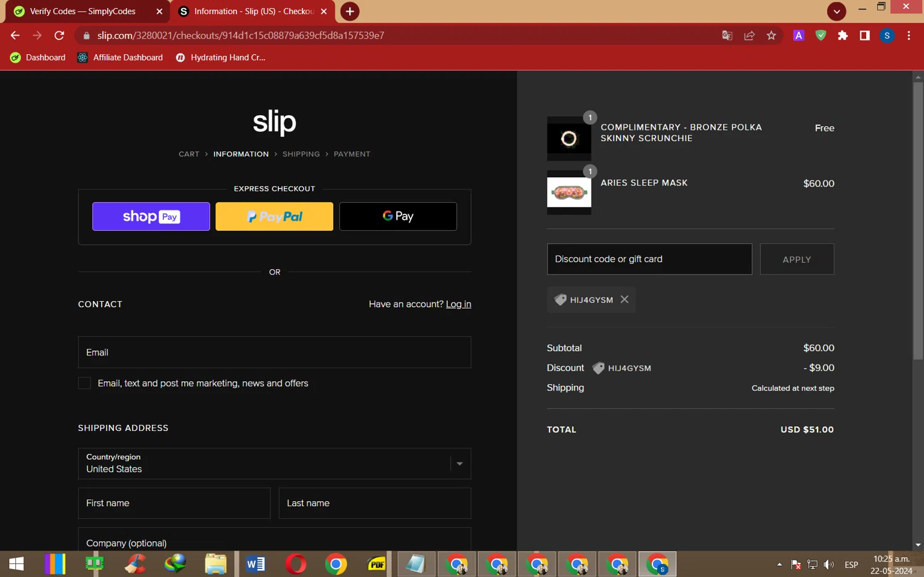Open the Google Translate page icon
Viewport: 924px width, 577px height.
(727, 36)
